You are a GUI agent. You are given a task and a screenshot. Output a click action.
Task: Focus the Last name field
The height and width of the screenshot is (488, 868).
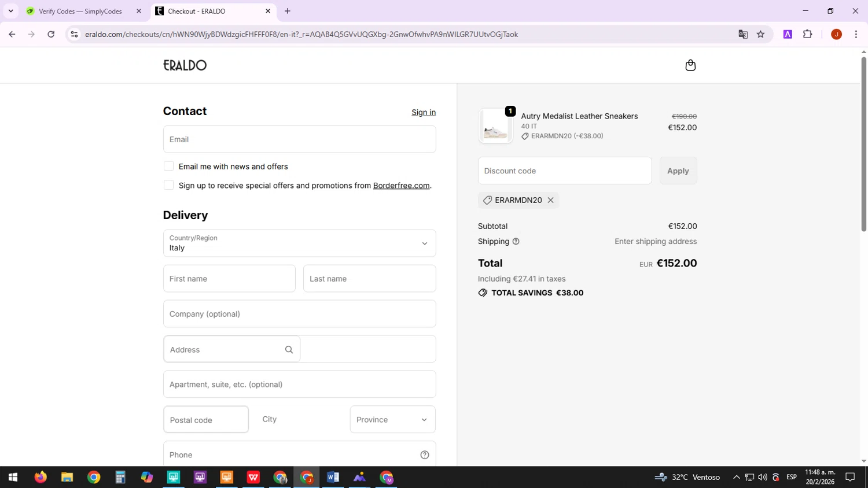click(370, 279)
